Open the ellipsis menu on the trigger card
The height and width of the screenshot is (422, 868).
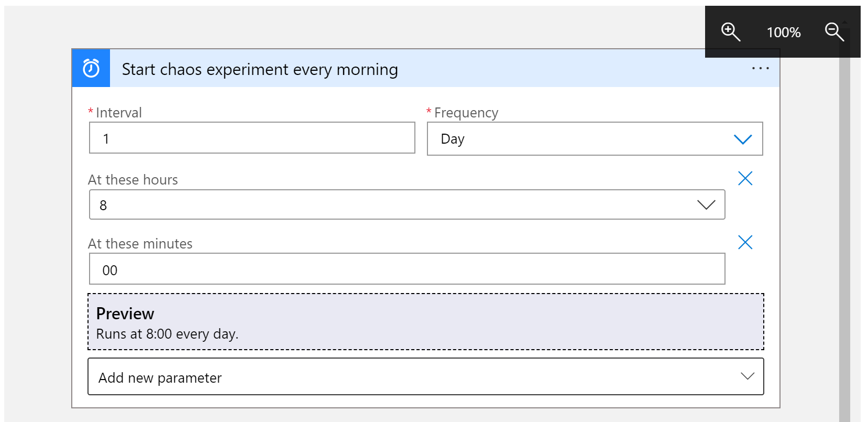point(760,68)
